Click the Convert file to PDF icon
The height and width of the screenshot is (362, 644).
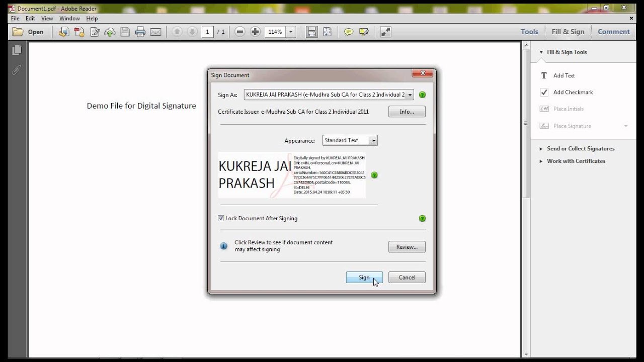tap(64, 32)
